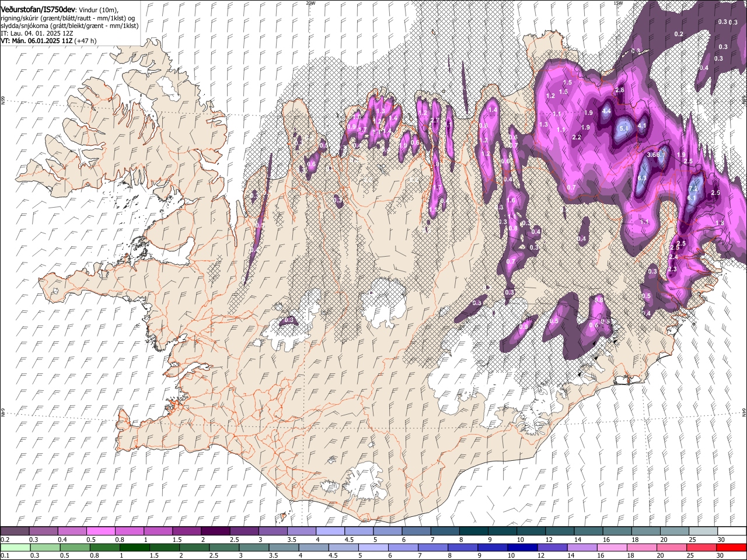This screenshot has width=747, height=560.
Task: Click the 4.1 precipitation value on the map
Action: click(x=643, y=125)
